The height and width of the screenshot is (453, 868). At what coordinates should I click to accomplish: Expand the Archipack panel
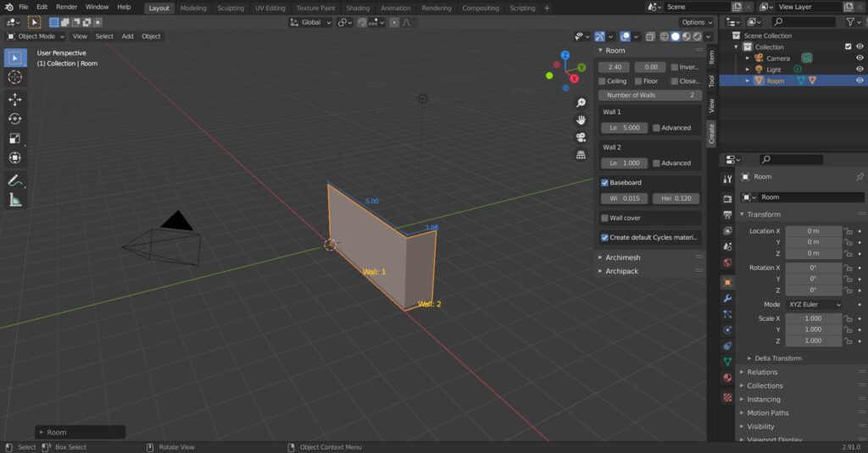[621, 271]
